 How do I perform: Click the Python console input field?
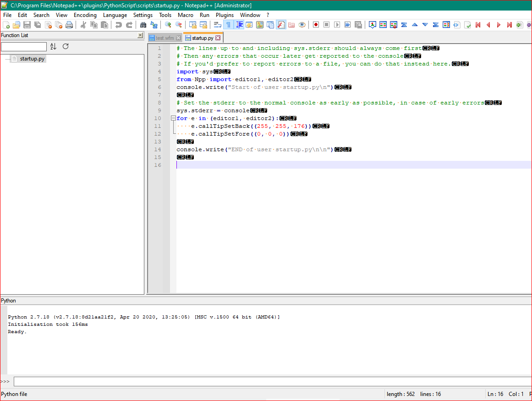(229, 381)
